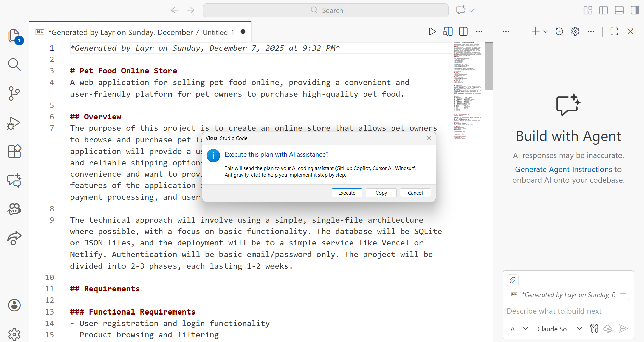
Task: Toggle bottom panel visibility
Action: [619, 10]
